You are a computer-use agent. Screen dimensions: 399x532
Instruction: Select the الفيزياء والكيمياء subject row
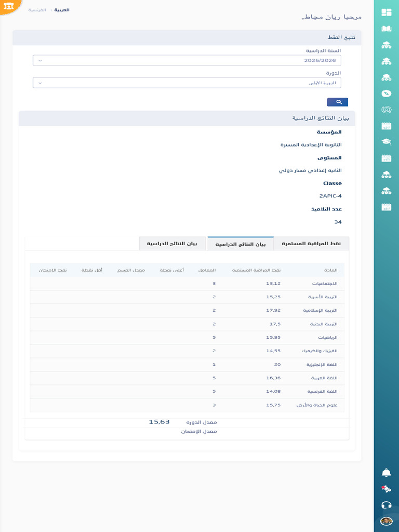point(187,351)
